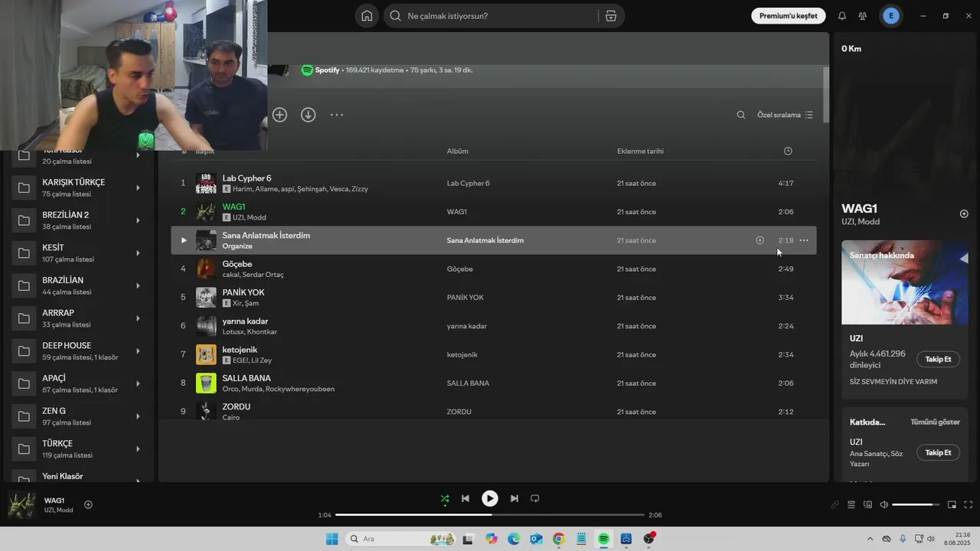
Task: Open the connect to a device icon
Action: tap(867, 505)
